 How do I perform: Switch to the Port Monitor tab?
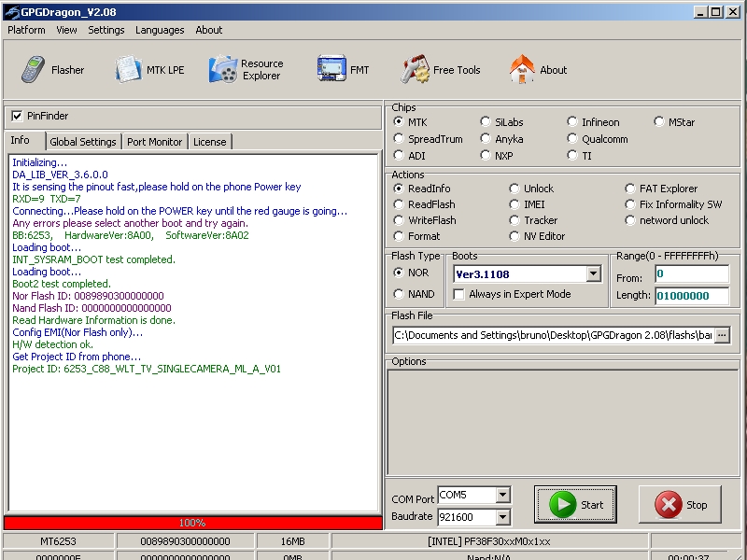(x=154, y=142)
